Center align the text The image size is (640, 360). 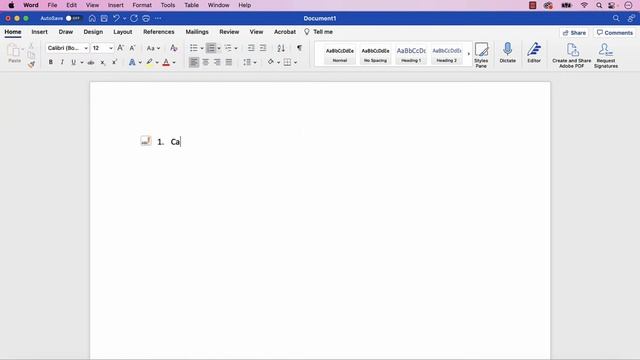pos(205,62)
